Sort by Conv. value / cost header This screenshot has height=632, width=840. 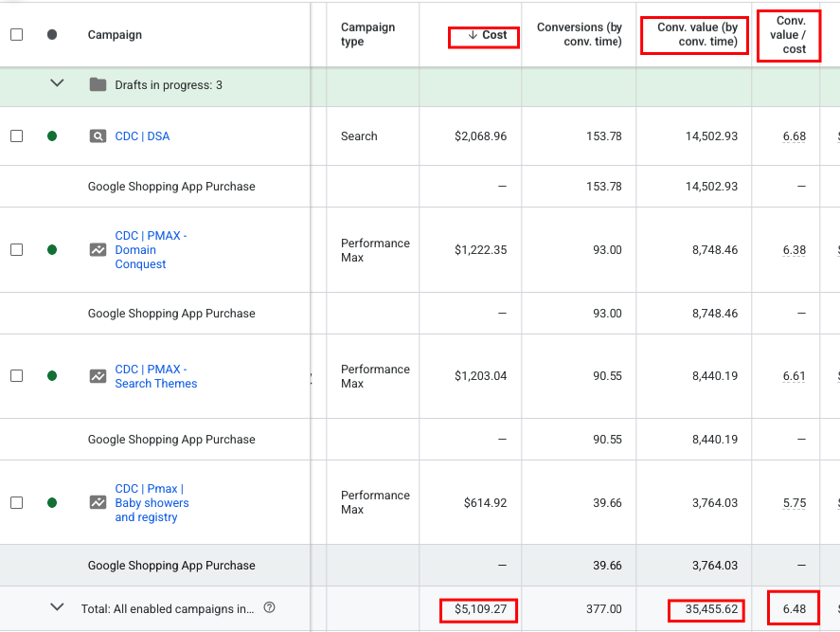[788, 35]
